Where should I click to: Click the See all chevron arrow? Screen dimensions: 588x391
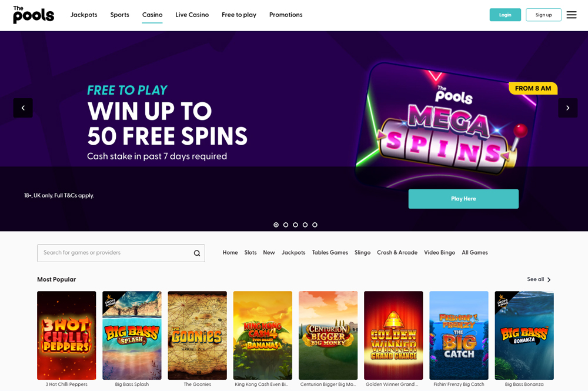point(549,280)
